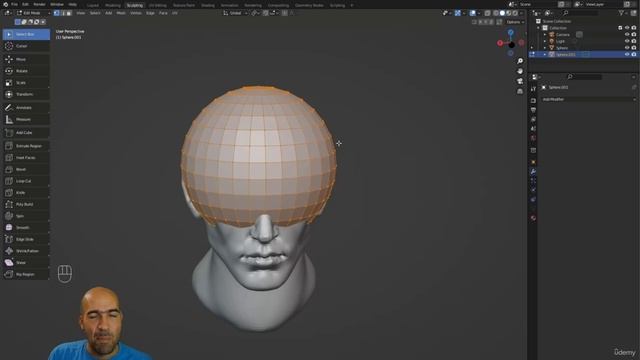Click the viewport pan hand icon
The image size is (640, 360).
[520, 71]
